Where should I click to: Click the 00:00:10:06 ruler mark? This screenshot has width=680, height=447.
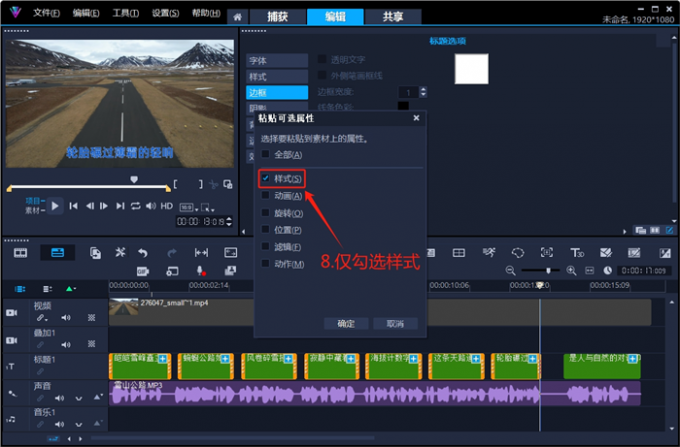click(x=449, y=285)
